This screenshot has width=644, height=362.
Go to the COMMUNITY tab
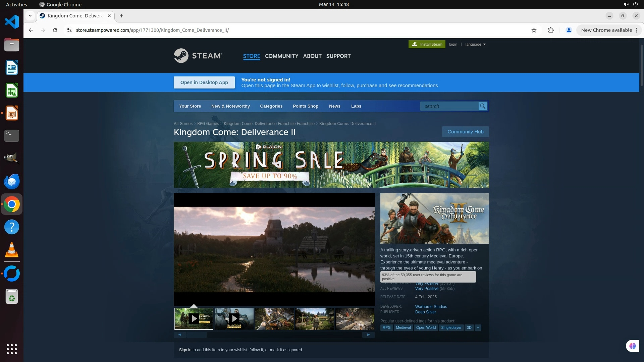[x=281, y=56]
